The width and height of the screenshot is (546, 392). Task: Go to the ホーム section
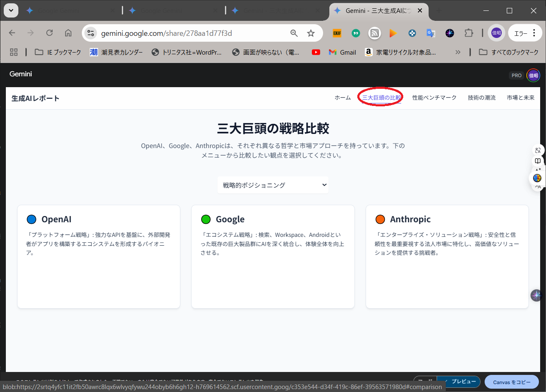click(x=343, y=98)
